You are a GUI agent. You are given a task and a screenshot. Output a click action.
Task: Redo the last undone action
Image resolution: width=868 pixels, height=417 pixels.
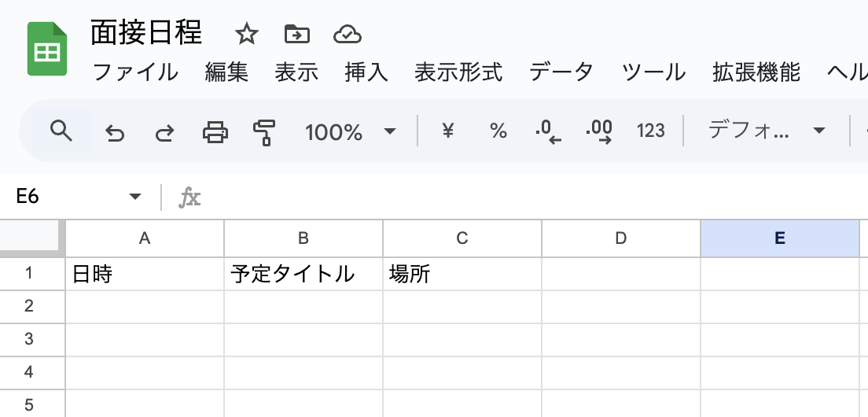164,131
